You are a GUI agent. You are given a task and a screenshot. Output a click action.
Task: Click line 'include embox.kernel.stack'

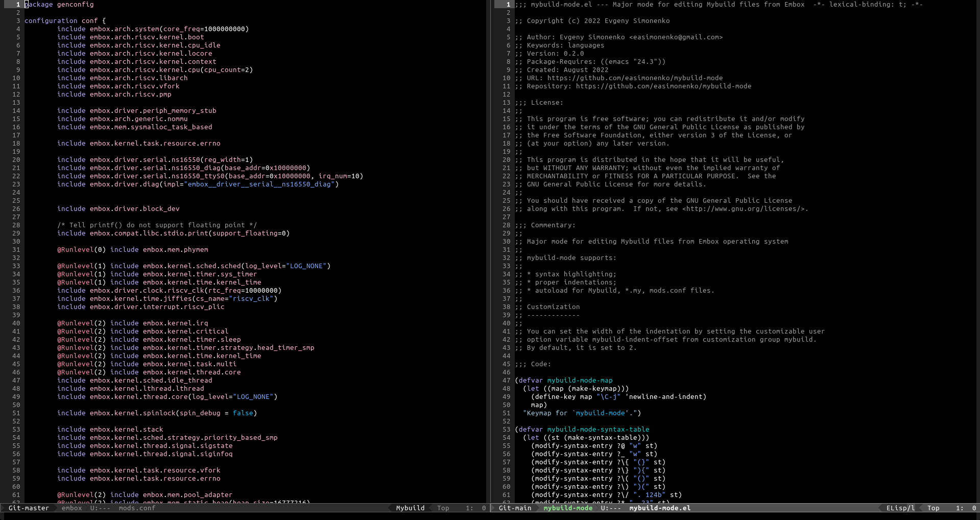click(110, 430)
